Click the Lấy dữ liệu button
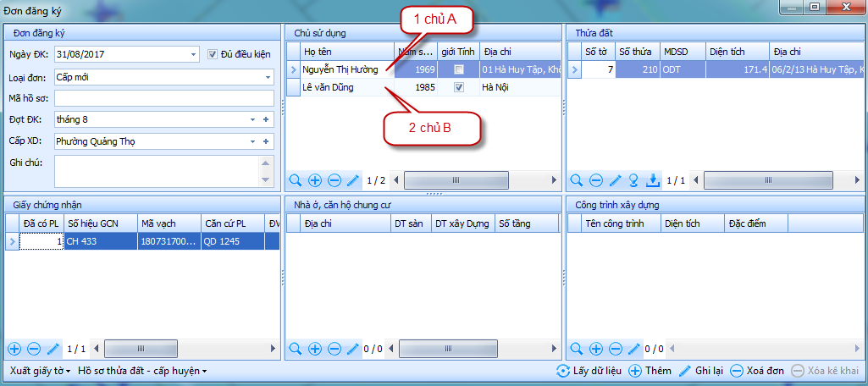Viewport: 868px width, 386px height. coord(591,371)
